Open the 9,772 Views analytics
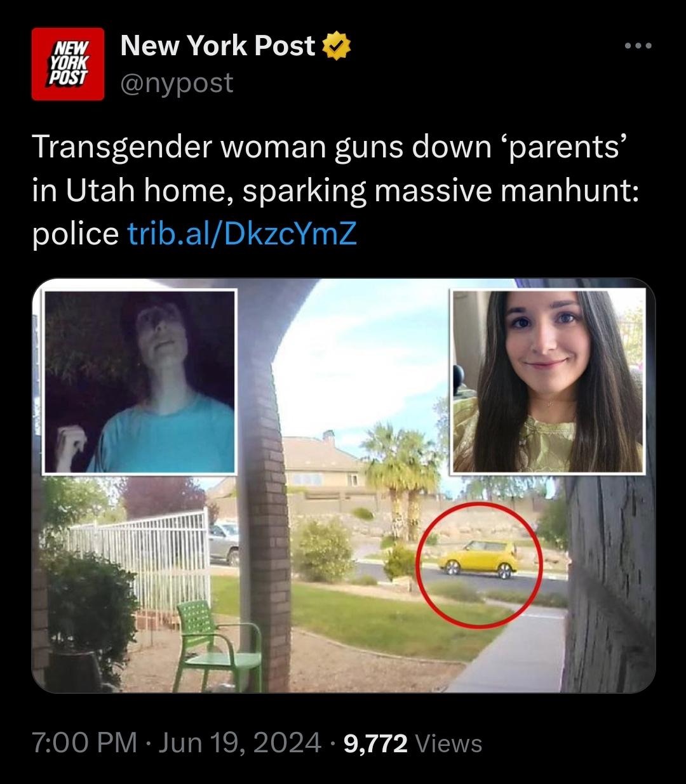 [x=413, y=742]
